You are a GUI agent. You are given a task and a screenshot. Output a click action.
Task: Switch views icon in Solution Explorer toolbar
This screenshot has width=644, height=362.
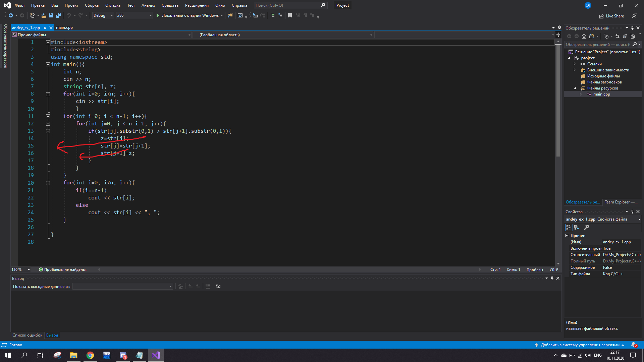click(592, 36)
